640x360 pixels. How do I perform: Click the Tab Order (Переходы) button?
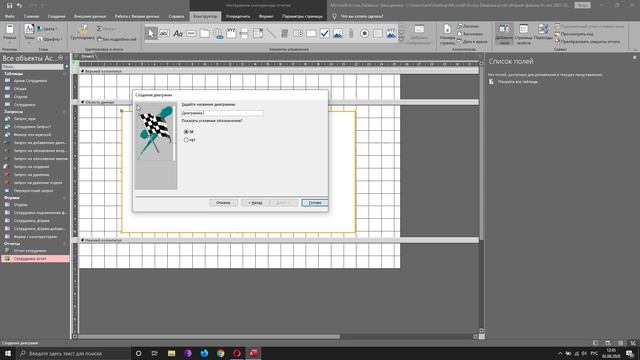pos(543,33)
